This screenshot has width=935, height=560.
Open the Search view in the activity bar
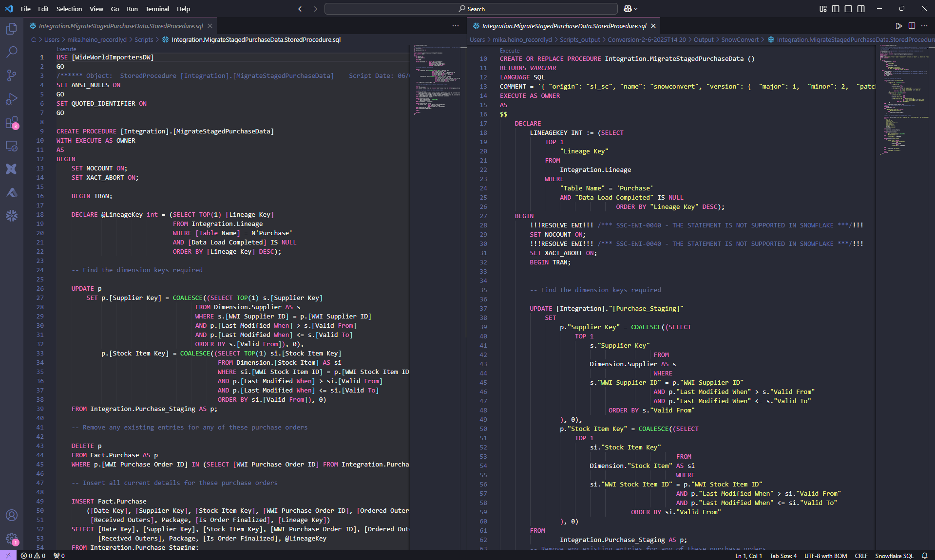tap(12, 52)
